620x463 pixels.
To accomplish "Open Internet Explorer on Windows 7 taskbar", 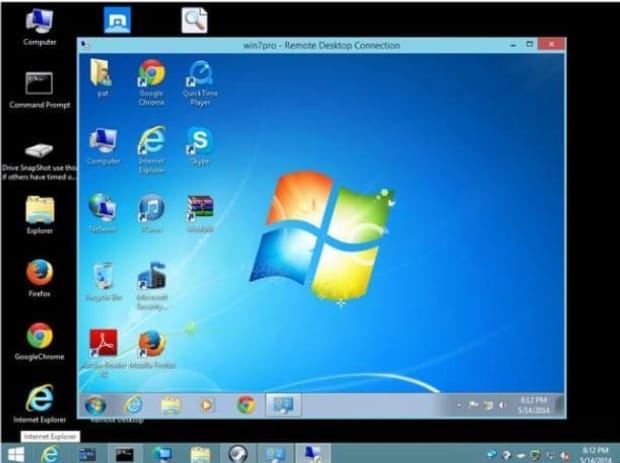I will 133,405.
